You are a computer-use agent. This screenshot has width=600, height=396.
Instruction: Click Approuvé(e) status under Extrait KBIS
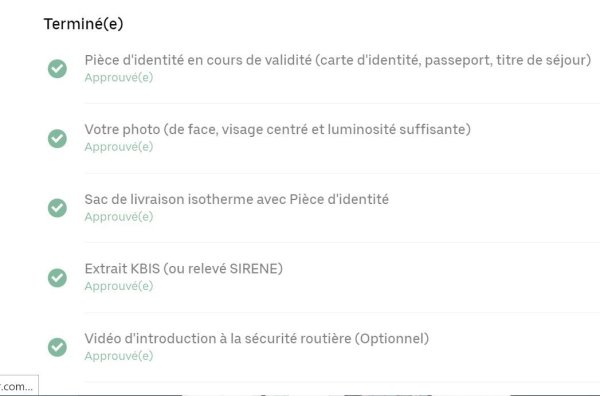[119, 286]
